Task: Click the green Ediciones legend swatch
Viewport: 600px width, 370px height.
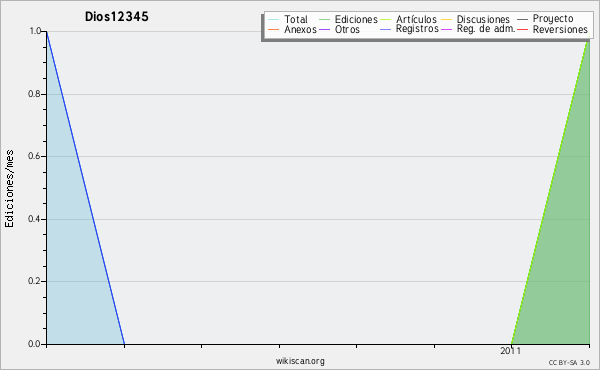Action: click(324, 20)
